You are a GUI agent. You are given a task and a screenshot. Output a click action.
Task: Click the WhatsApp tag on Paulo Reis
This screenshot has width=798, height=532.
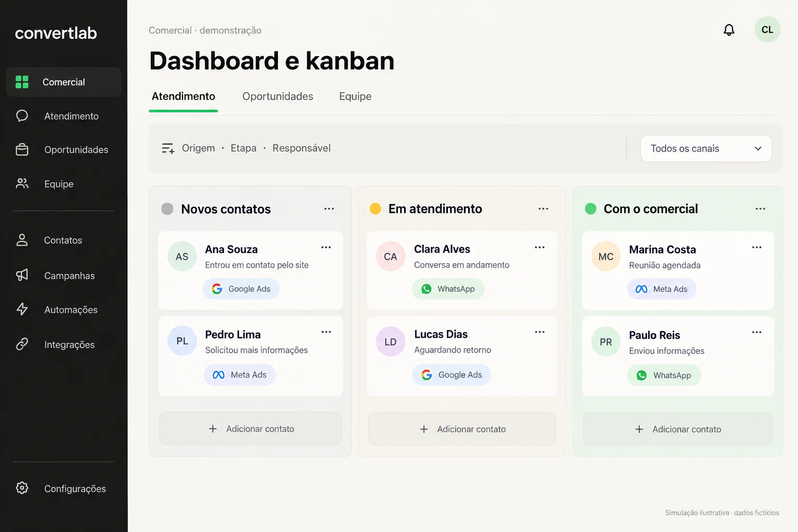(664, 375)
